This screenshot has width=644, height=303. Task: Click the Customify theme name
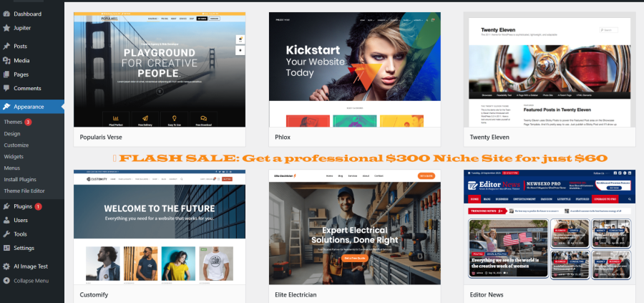click(94, 295)
